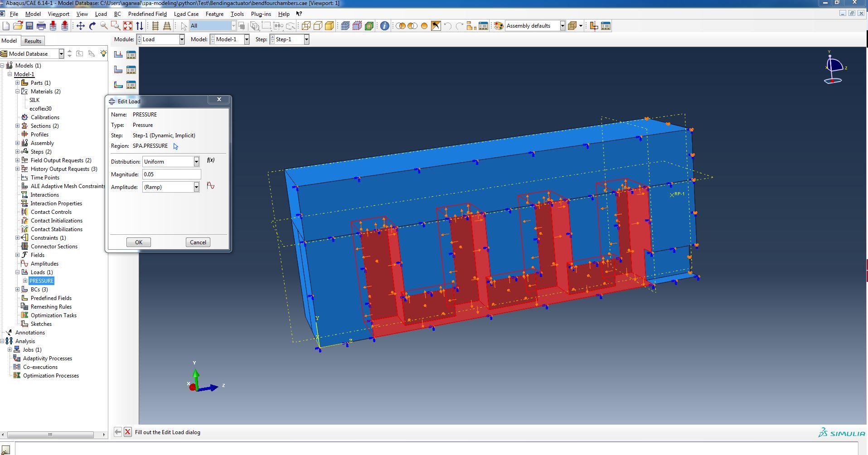Click the red X cancel procedure icon
868x455 pixels.
[128, 432]
